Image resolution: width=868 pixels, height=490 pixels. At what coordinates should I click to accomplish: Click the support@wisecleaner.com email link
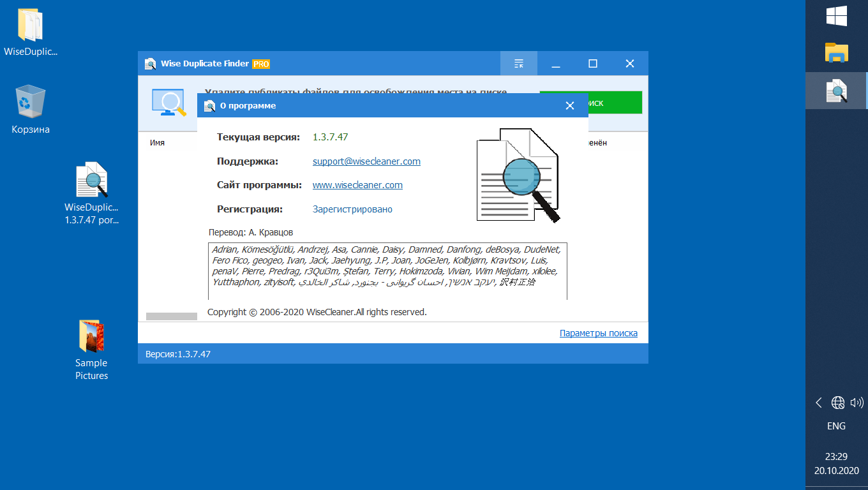click(366, 161)
